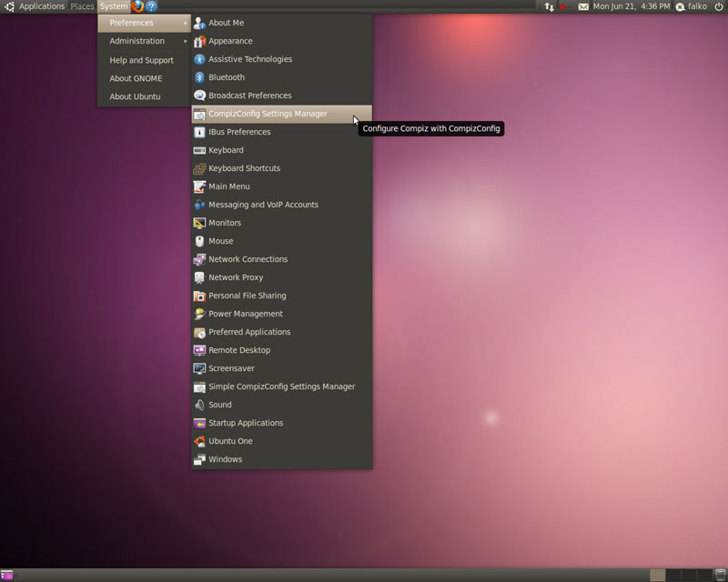Screen dimensions: 728x582
Task: Click the Sound speaker icon
Action: (199, 406)
